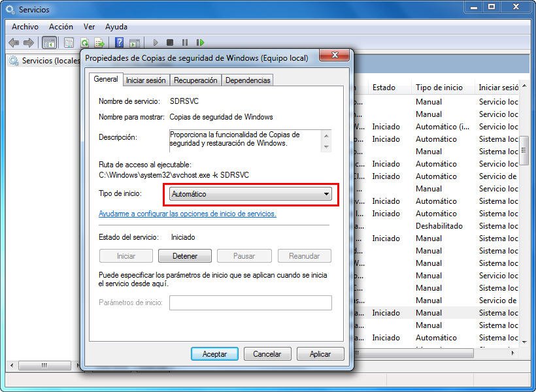Click the left pane horizontal scrollbar thumb
Image resolution: width=536 pixels, height=392 pixels.
[x=44, y=365]
